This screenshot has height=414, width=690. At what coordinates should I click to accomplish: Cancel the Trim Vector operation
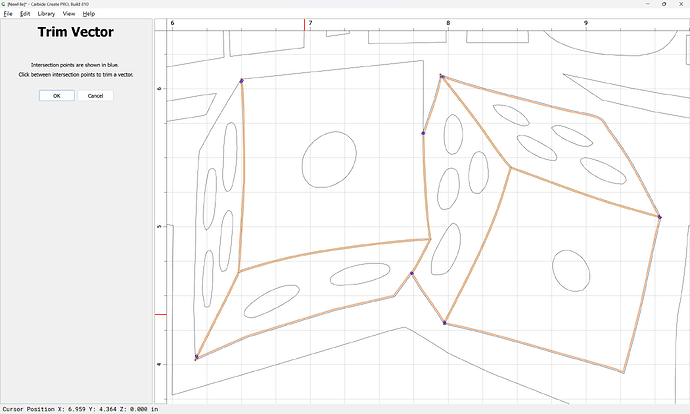point(95,95)
